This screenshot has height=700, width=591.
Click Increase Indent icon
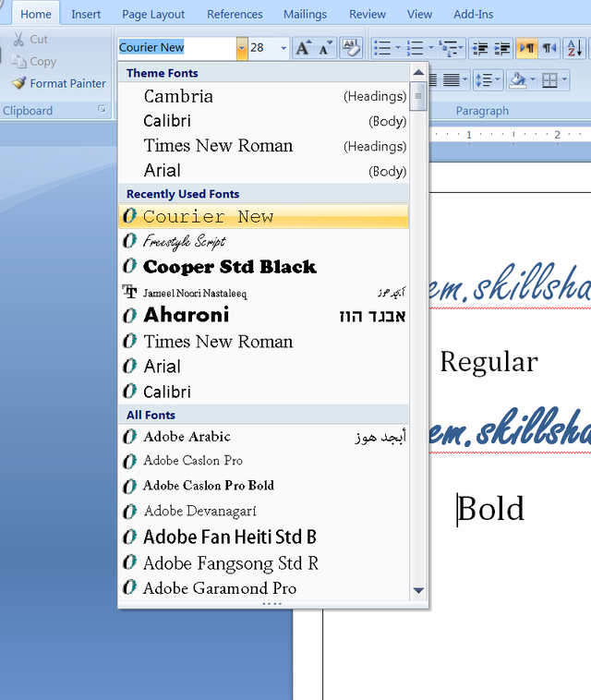[x=501, y=48]
